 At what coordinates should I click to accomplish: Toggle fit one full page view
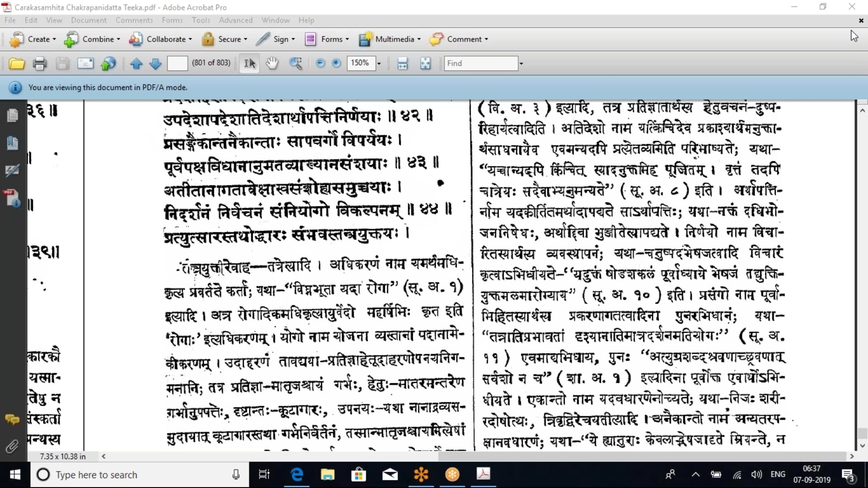click(x=425, y=63)
